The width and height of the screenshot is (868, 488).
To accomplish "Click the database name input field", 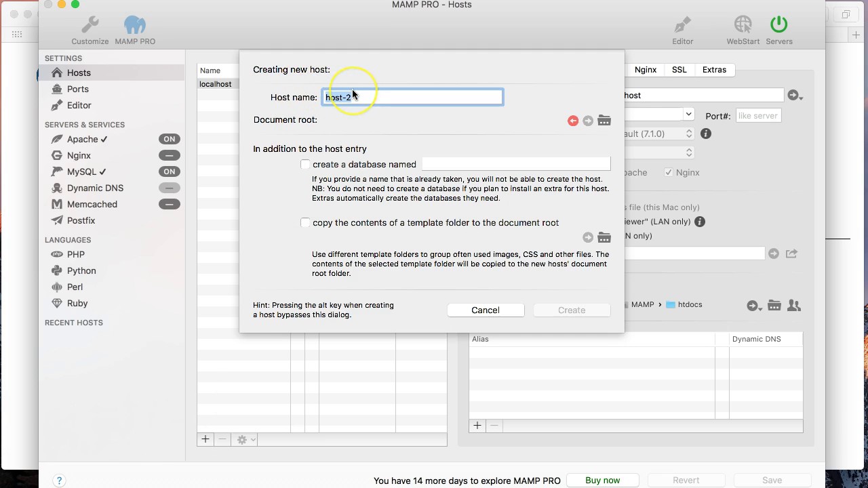I will click(516, 164).
